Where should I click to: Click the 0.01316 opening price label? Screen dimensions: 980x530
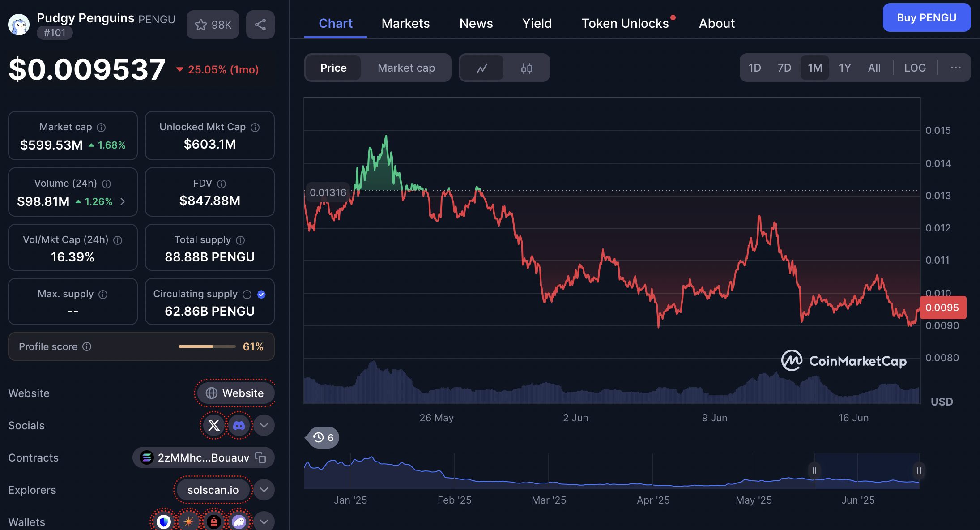pos(328,192)
